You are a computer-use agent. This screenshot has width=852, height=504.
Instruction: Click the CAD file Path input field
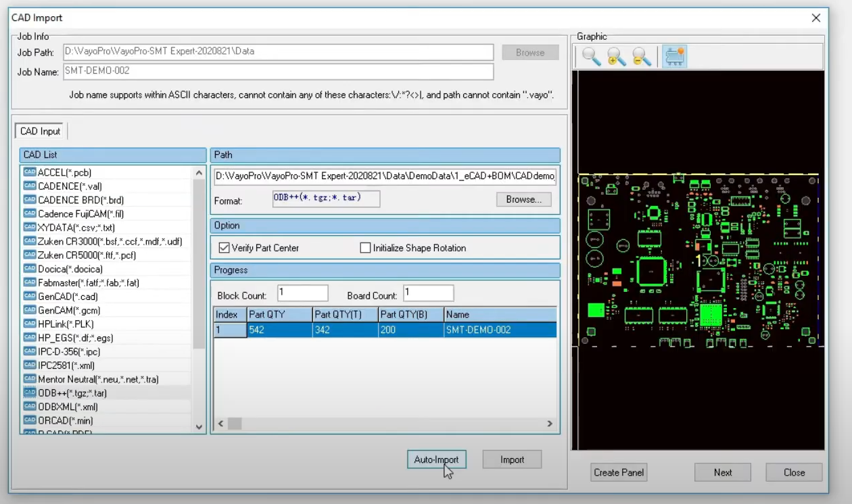[385, 176]
